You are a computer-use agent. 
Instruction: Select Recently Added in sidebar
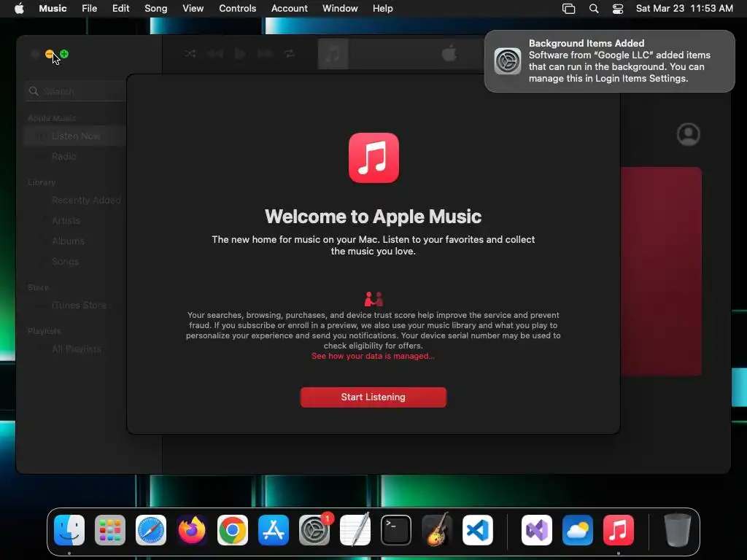[75, 201]
